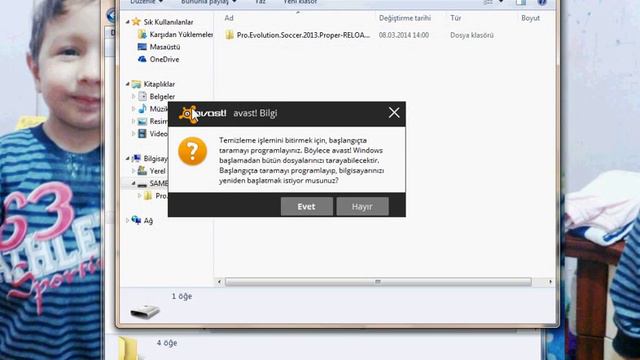Click the Ağ network icon
This screenshot has height=360, width=640.
coord(136,220)
